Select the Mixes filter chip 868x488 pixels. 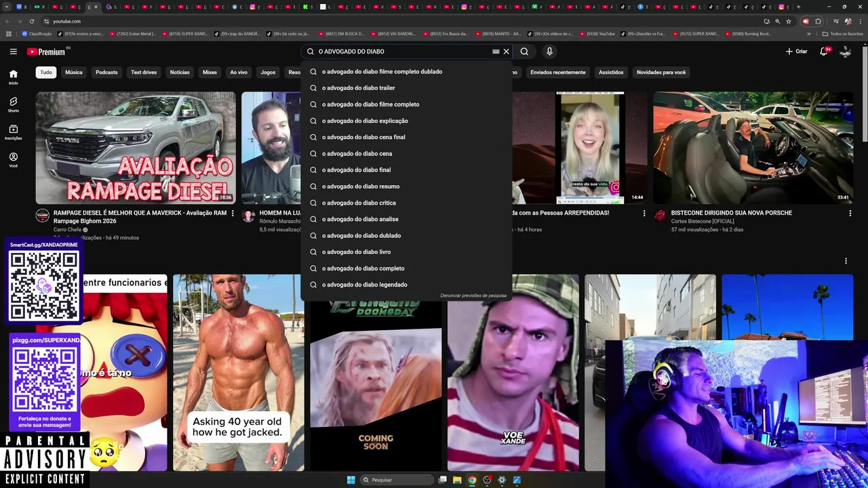tap(210, 73)
